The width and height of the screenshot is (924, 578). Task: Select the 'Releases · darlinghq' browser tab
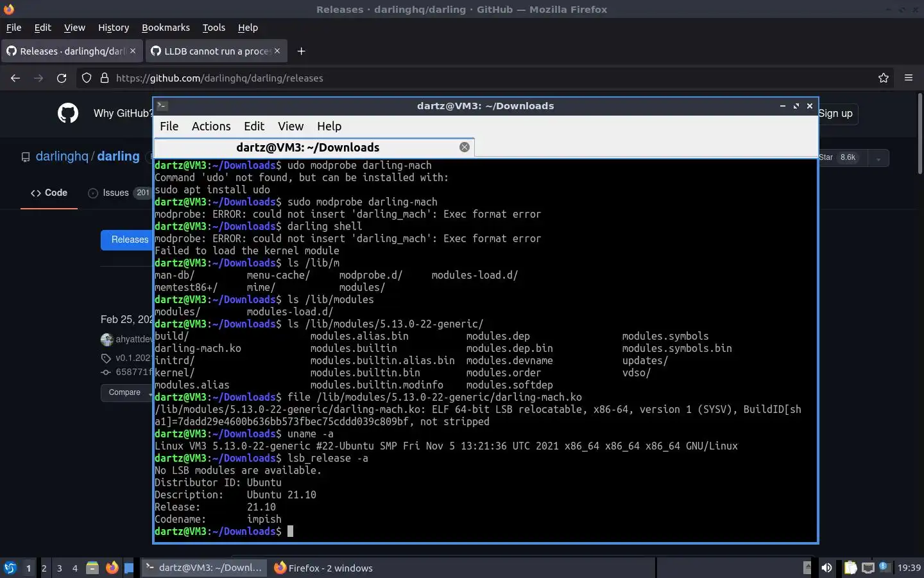pos(72,51)
